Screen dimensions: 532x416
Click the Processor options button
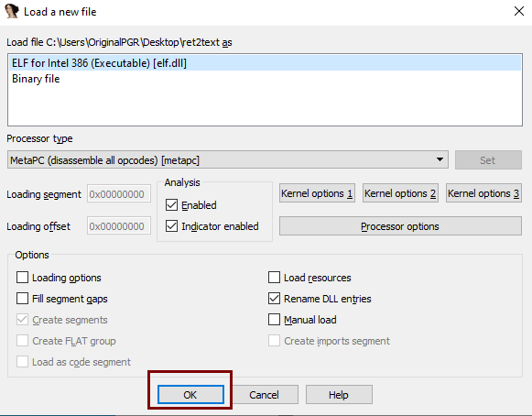coord(400,226)
